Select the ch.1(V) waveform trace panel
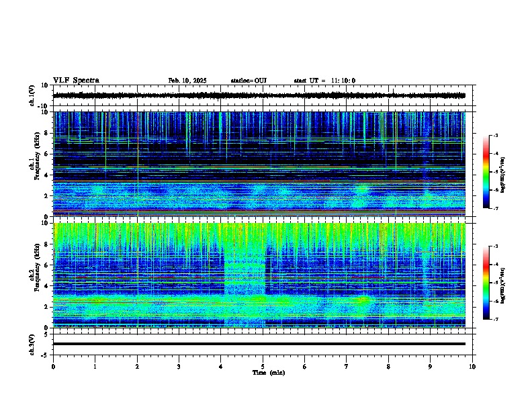Viewport: 532px width, 411px height. pyautogui.click(x=263, y=95)
